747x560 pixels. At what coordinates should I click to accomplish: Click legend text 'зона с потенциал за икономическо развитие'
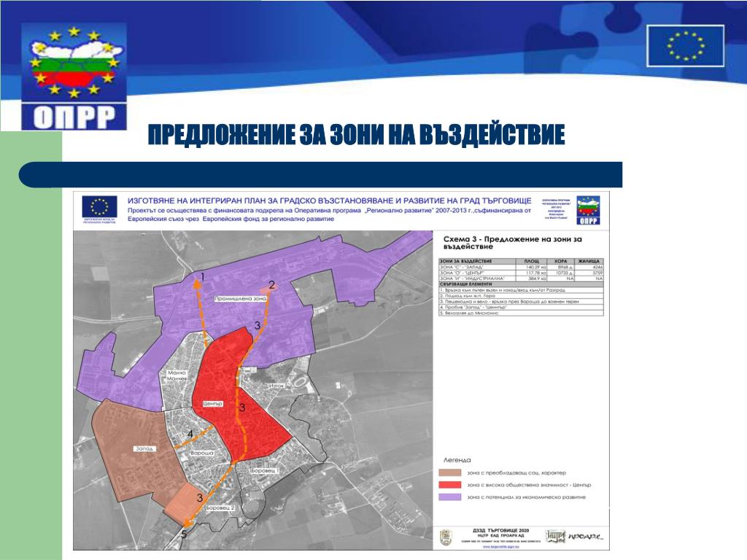tap(526, 497)
